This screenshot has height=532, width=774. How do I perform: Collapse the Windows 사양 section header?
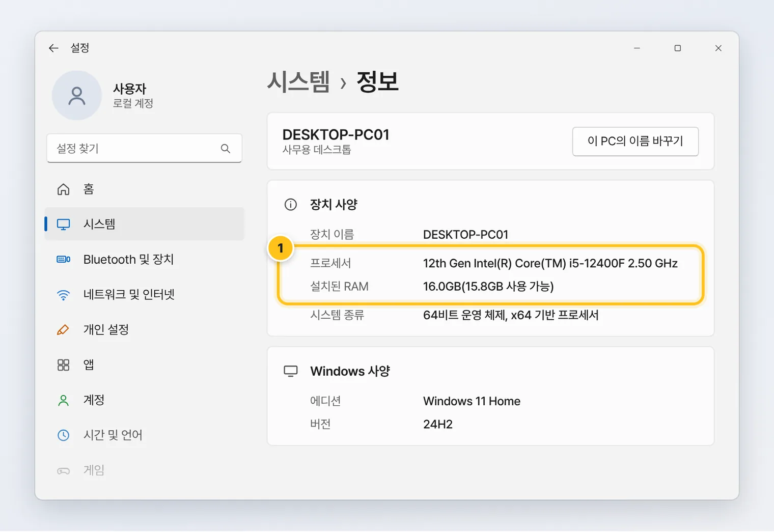pyautogui.click(x=350, y=371)
